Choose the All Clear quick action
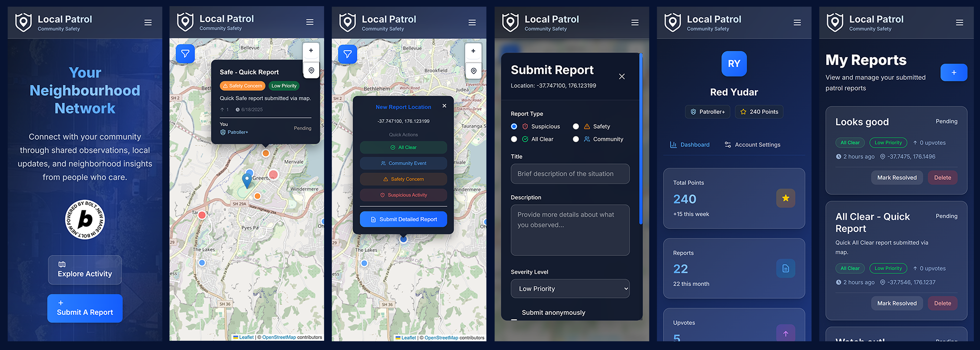 click(403, 148)
